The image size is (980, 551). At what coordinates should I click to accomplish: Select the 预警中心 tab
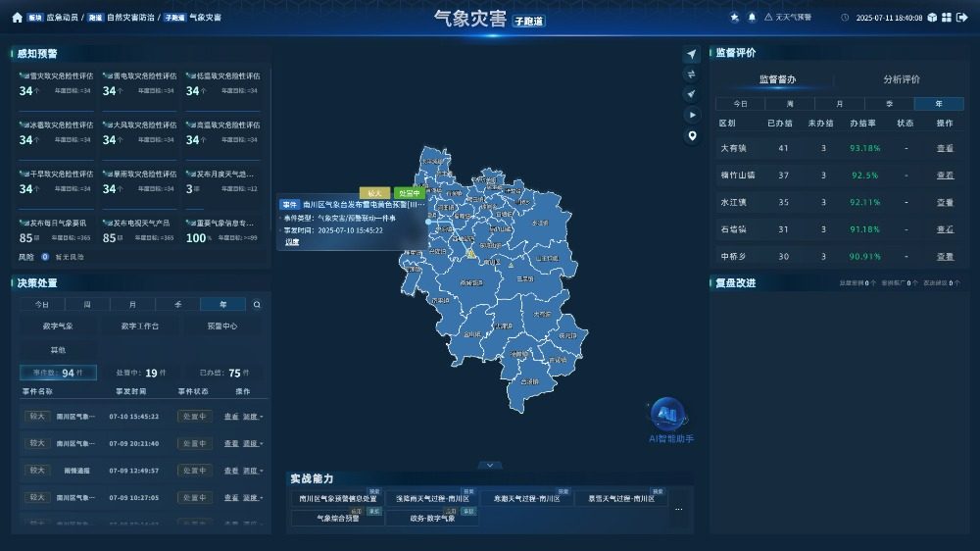coord(221,326)
